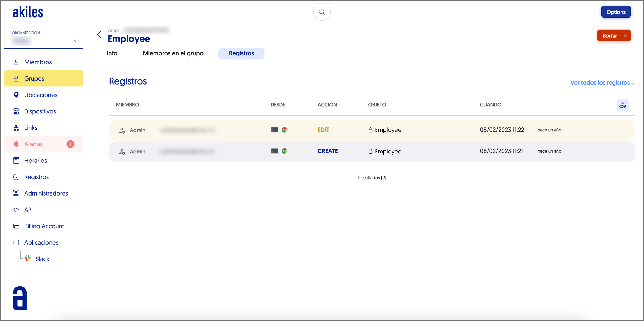Click the Ubicaciones pin icon
644x321 pixels.
point(16,95)
